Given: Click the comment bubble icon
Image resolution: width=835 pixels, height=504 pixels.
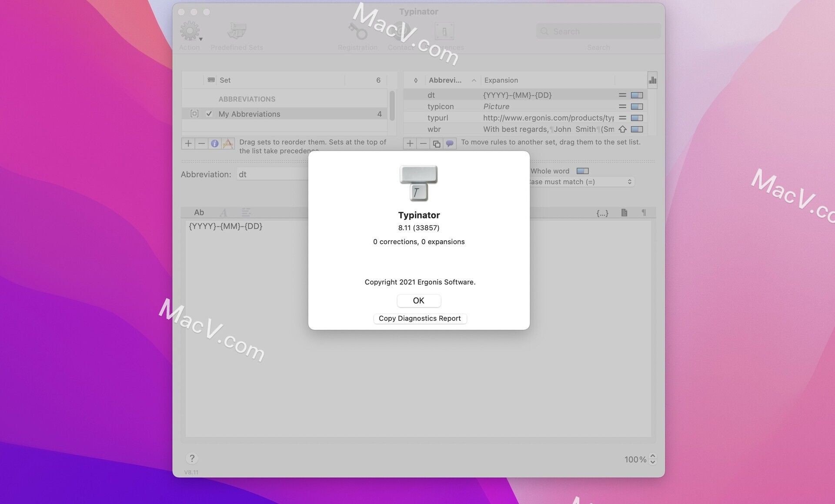Looking at the screenshot, I should tap(449, 143).
